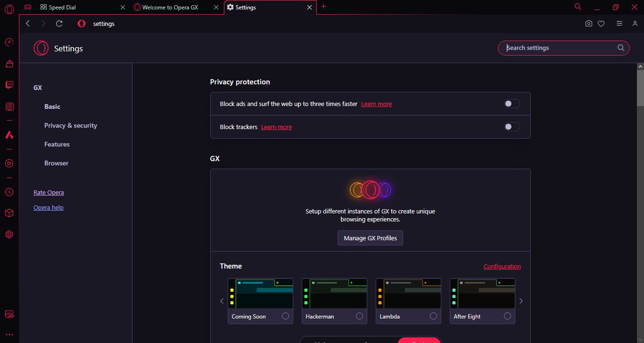
Task: Select the Coming Soon theme radio
Action: 285,316
